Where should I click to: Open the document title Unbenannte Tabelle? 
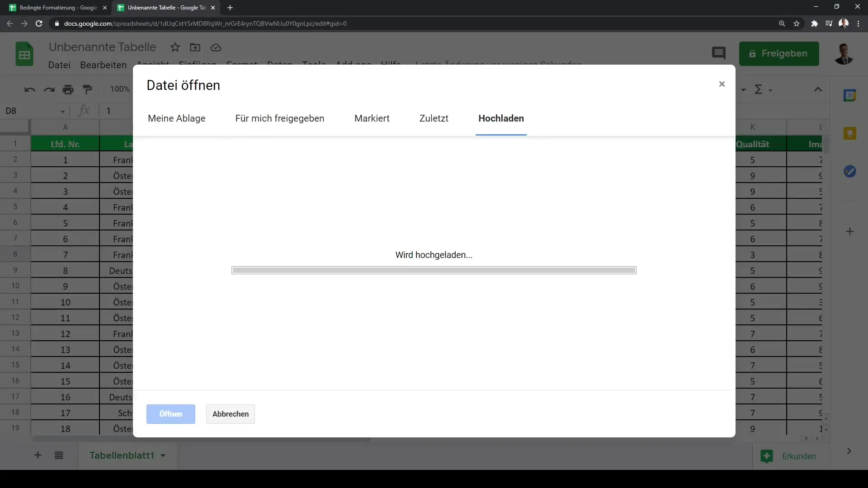(102, 47)
